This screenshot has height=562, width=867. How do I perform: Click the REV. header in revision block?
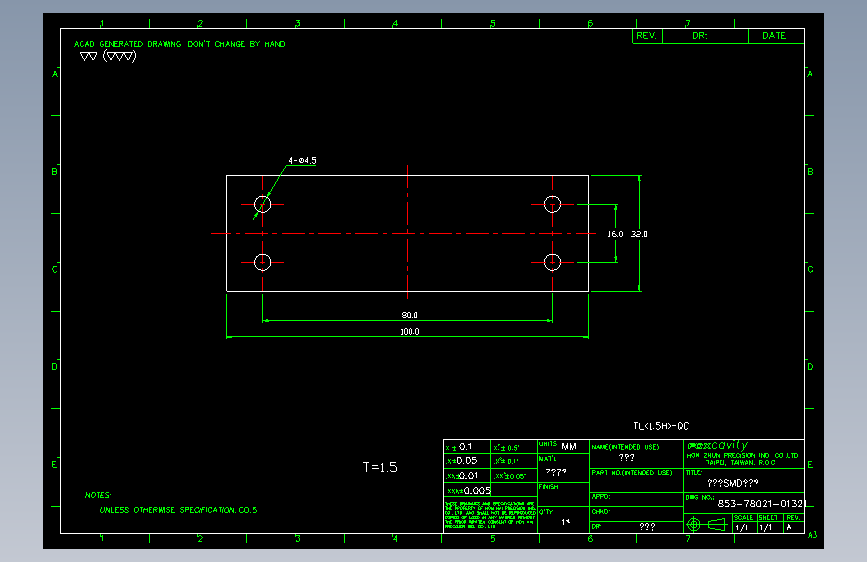coord(646,36)
